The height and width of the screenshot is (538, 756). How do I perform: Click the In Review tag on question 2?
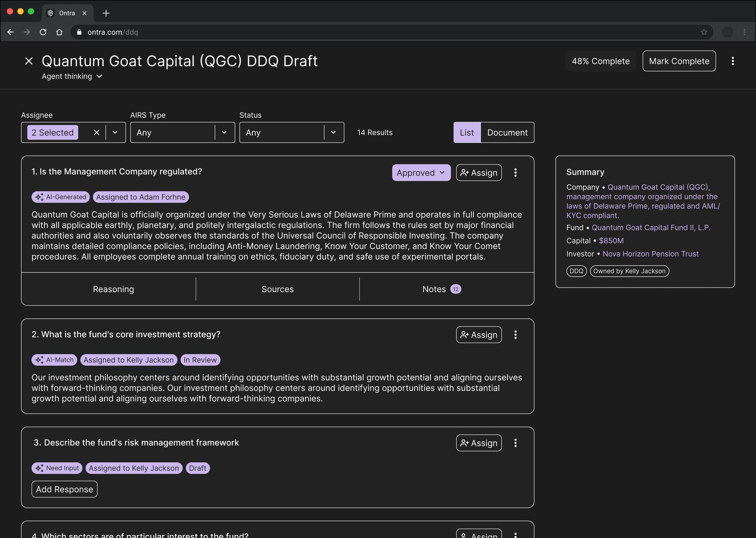point(200,360)
